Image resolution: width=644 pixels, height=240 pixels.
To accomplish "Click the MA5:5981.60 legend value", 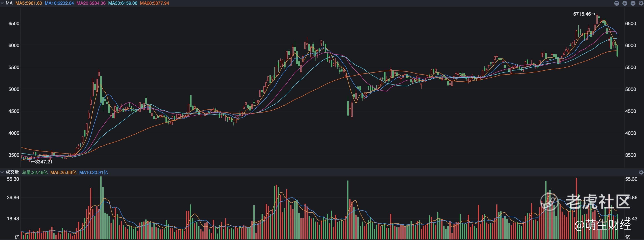I will pos(29,3).
